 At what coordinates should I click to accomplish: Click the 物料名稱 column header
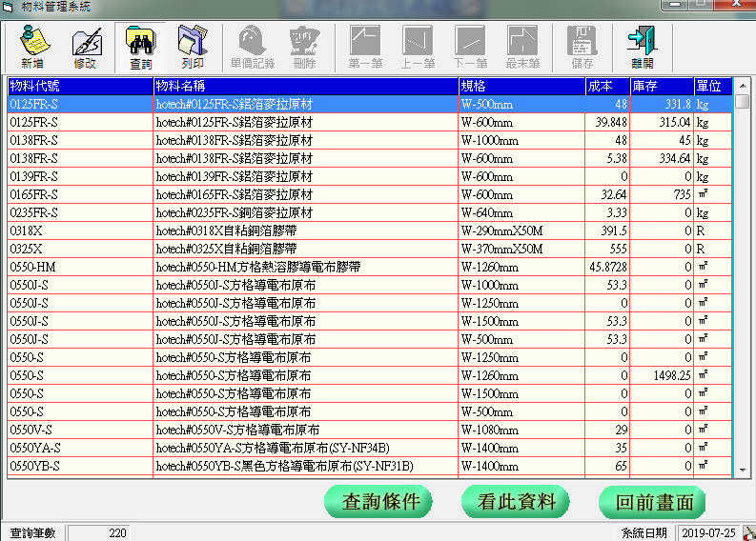pyautogui.click(x=306, y=87)
